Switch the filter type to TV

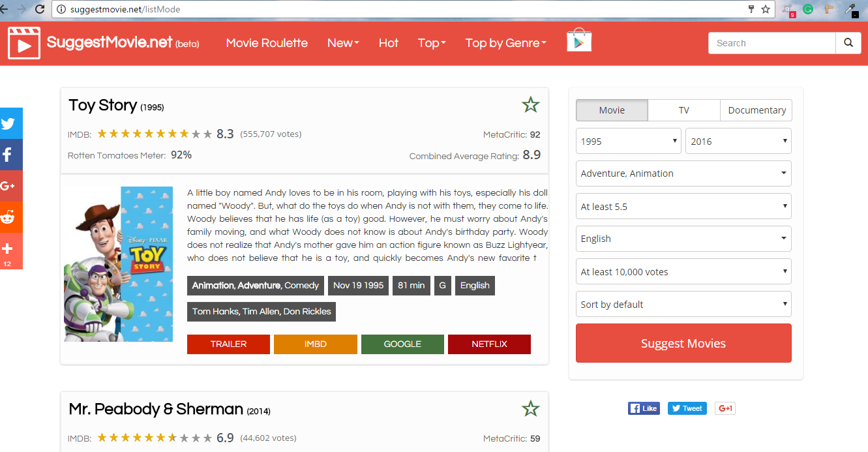tap(683, 110)
